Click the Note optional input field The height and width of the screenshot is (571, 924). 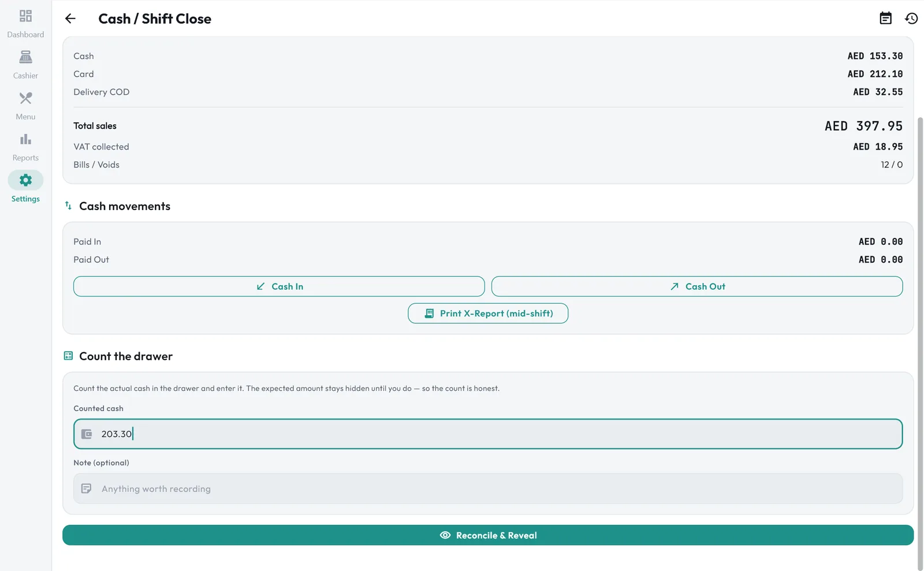tap(488, 488)
